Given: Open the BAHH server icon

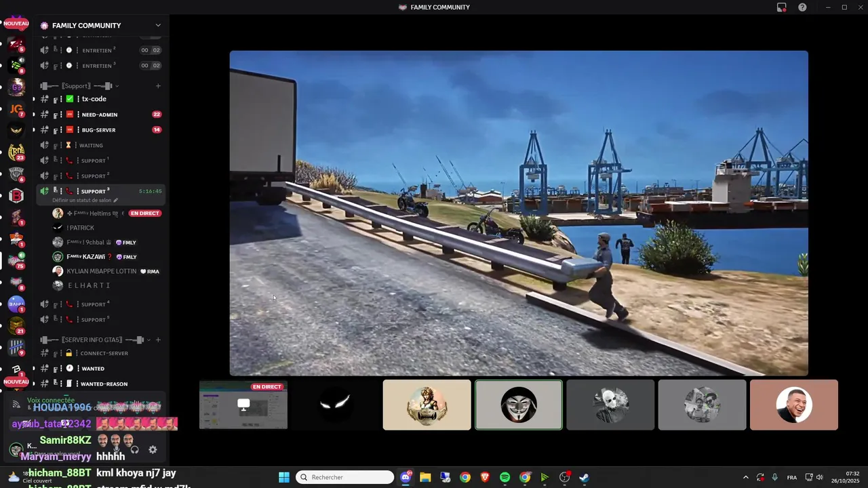Looking at the screenshot, I should tap(16, 304).
